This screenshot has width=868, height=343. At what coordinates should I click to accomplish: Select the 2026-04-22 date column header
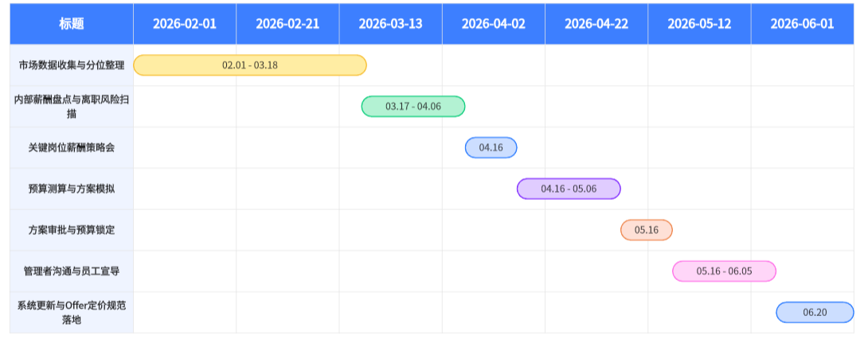click(x=596, y=24)
